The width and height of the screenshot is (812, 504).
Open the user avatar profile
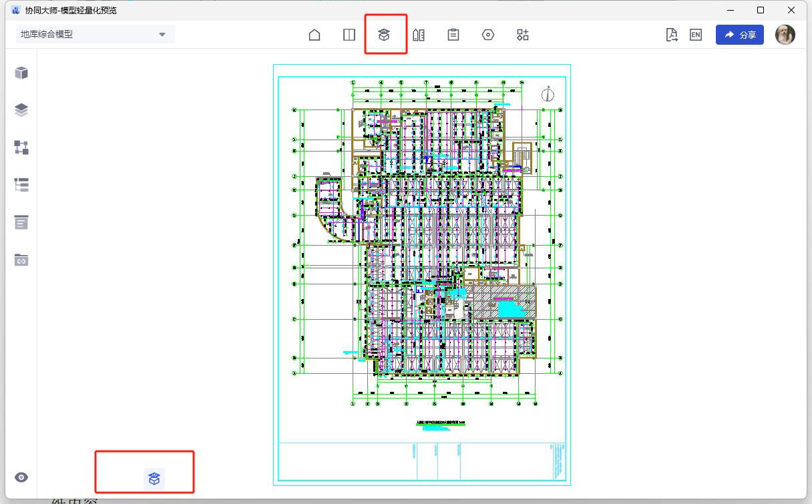click(x=785, y=35)
